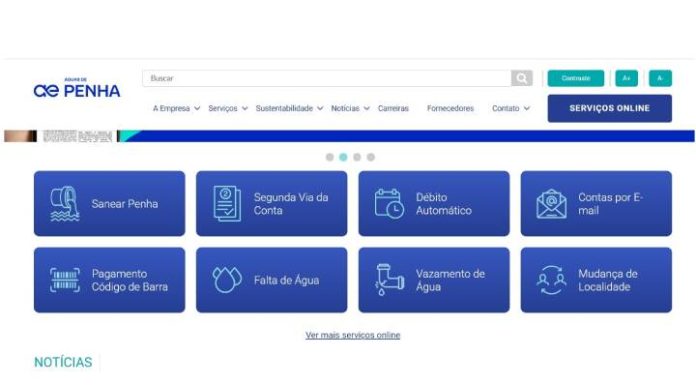Select the fourth carousel slide dot
Image resolution: width=696 pixels, height=385 pixels.
pyautogui.click(x=371, y=157)
